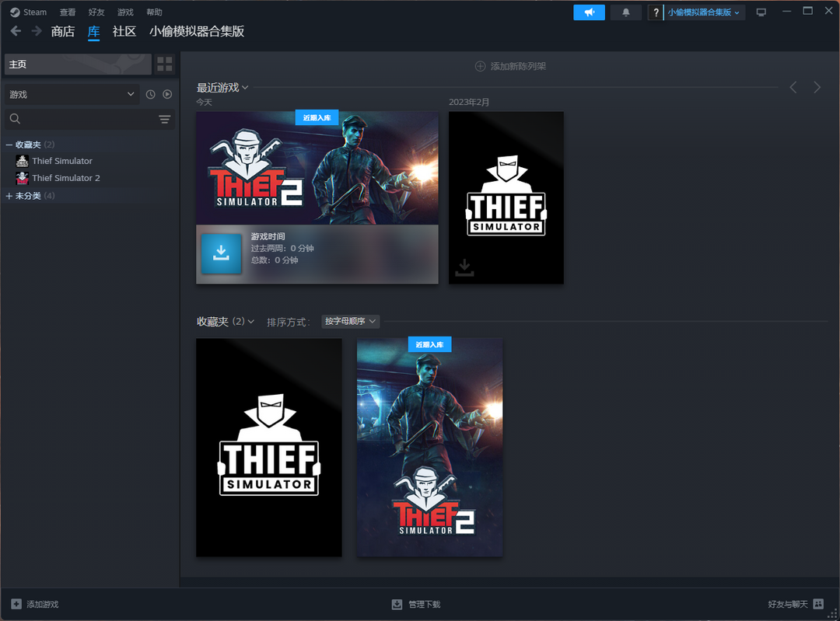Select the 库 tab
The image size is (840, 621).
(94, 32)
